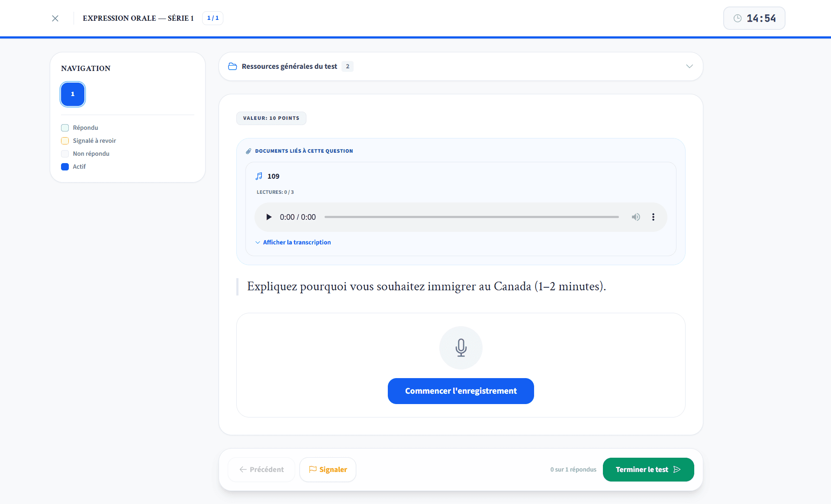The height and width of the screenshot is (504, 831).
Task: Click the 1/1 question counter badge
Action: pos(213,18)
